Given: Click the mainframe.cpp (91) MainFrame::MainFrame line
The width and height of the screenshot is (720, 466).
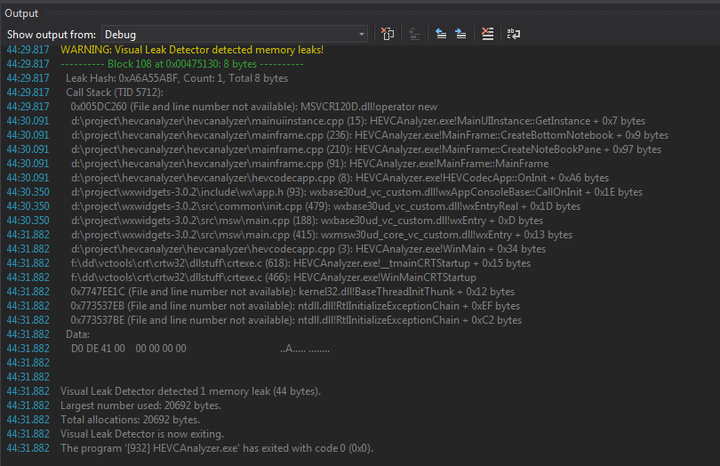Looking at the screenshot, I should (x=310, y=163).
